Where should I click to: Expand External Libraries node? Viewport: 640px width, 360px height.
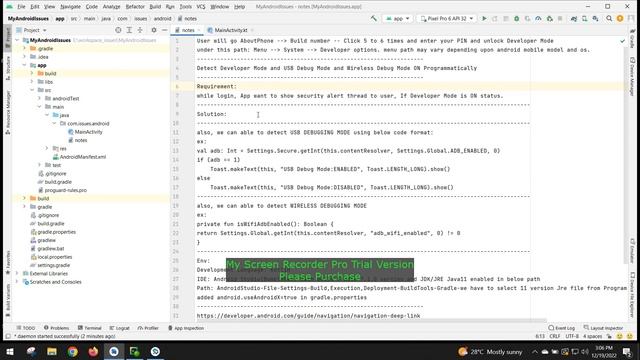tap(17, 273)
